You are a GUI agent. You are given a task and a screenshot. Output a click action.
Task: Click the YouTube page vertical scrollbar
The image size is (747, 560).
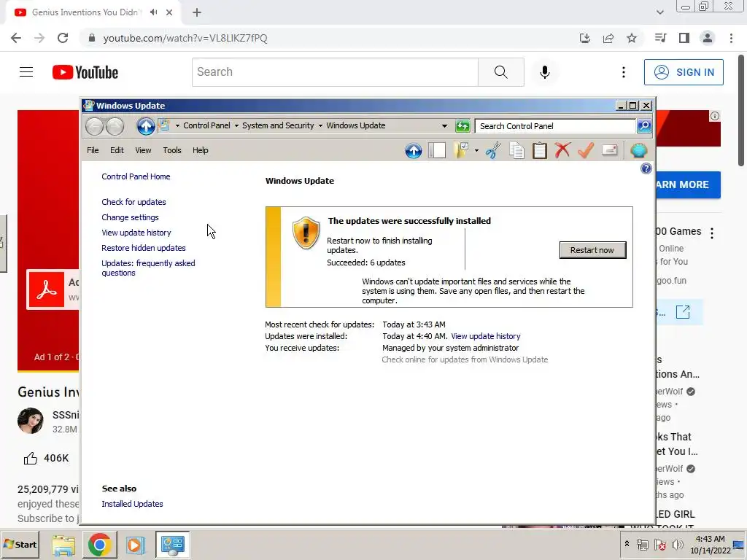tap(741, 111)
